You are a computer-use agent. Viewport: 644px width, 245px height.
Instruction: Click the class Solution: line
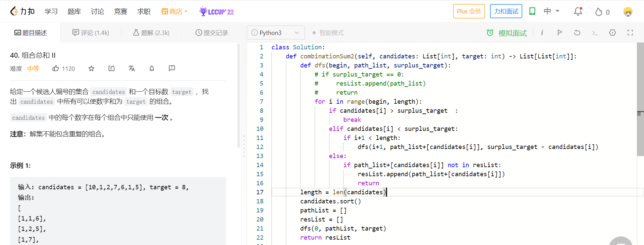coord(298,47)
